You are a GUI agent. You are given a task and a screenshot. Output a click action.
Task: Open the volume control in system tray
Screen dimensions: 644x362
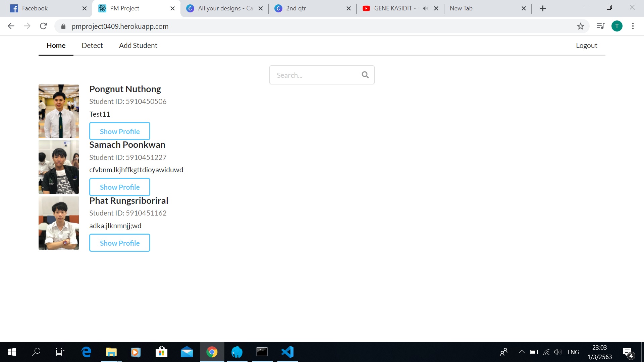558,352
